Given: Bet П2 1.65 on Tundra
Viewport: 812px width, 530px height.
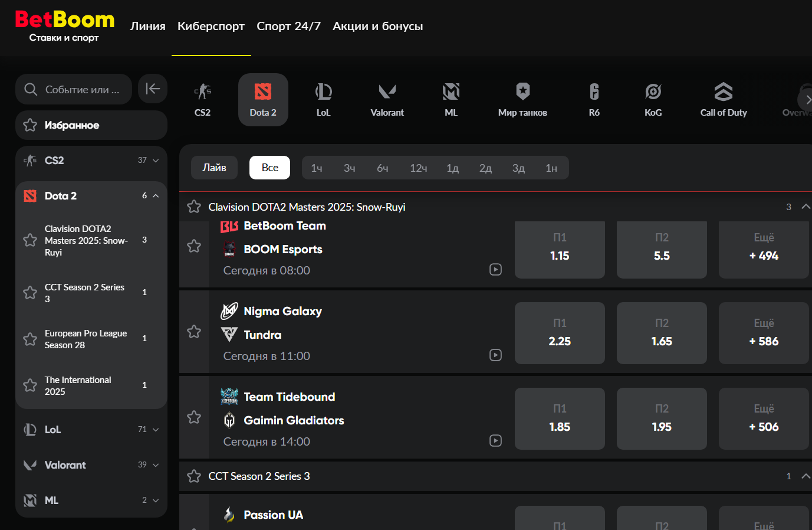Looking at the screenshot, I should [x=662, y=333].
